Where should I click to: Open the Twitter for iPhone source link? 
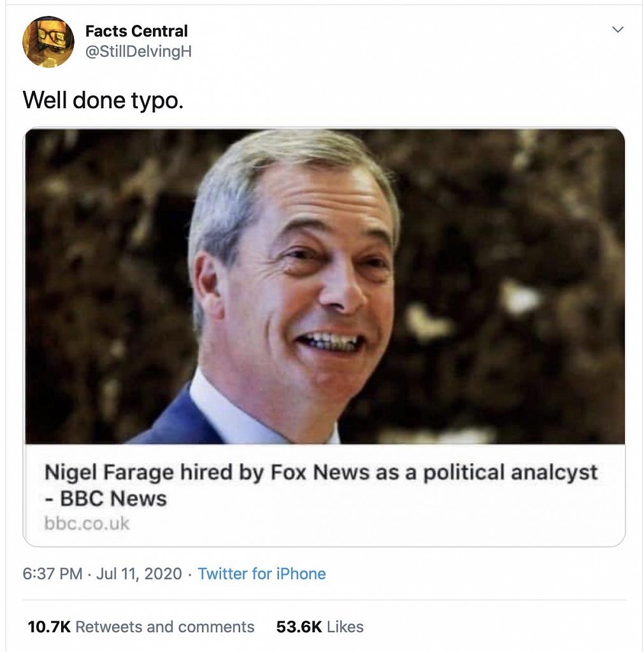tap(262, 574)
